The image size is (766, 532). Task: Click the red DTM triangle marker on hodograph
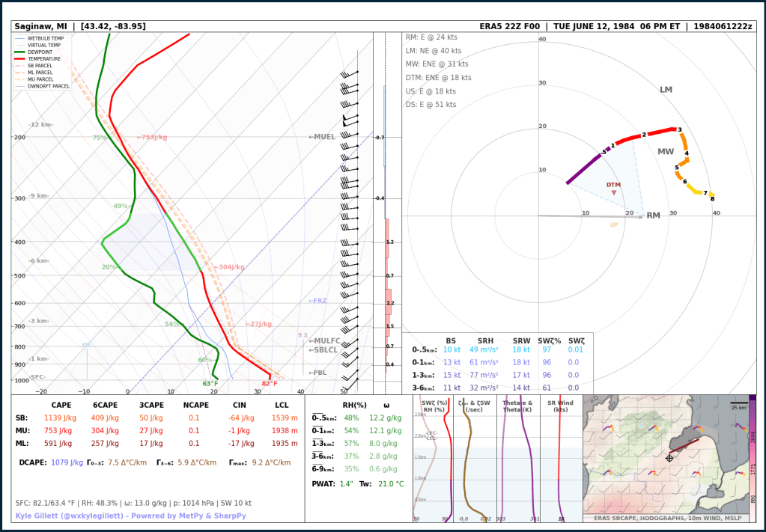(x=614, y=192)
